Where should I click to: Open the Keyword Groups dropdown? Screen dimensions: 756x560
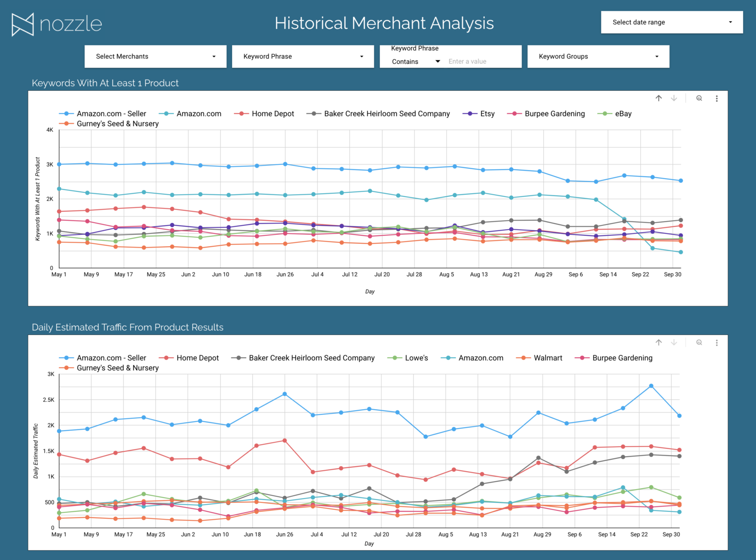(598, 56)
